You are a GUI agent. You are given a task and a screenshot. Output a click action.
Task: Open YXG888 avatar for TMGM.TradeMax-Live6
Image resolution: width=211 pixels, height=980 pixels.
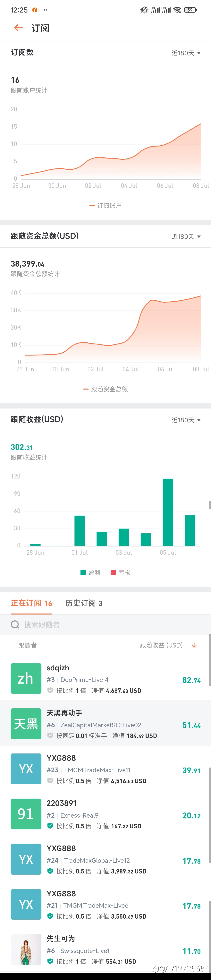click(26, 904)
